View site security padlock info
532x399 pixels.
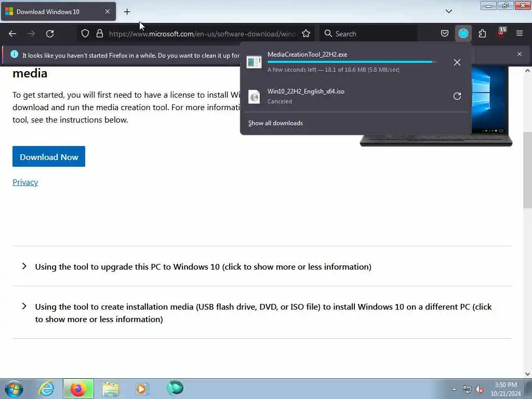[99, 33]
